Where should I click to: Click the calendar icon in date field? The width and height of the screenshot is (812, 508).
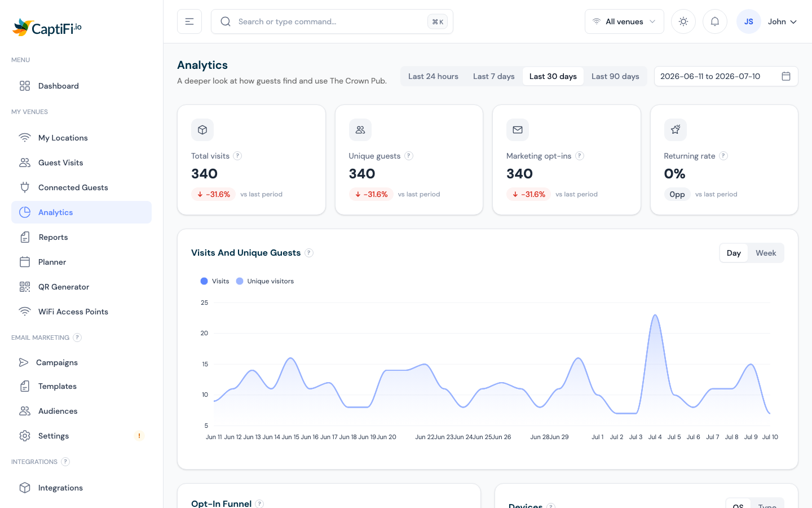click(x=786, y=76)
